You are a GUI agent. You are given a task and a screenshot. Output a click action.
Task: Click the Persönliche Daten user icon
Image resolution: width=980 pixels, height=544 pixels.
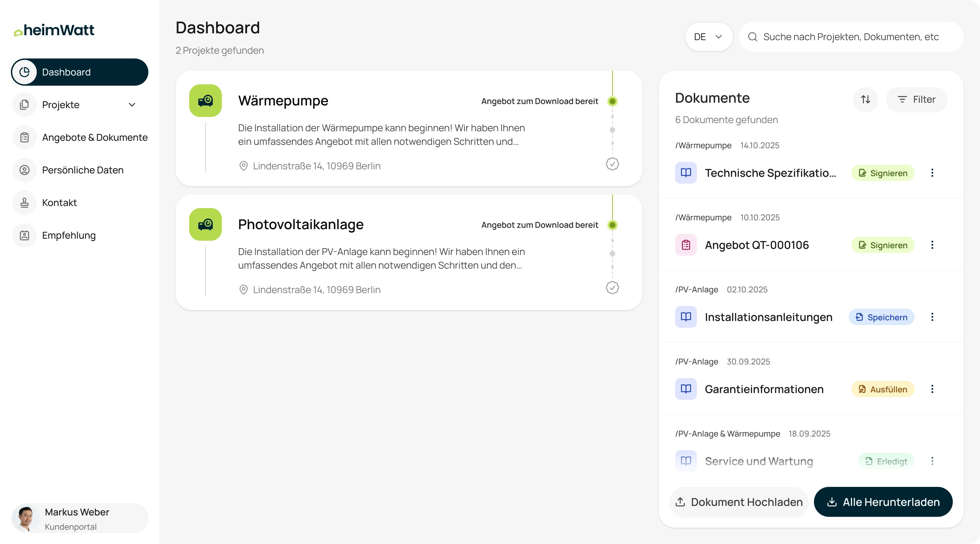(x=24, y=170)
